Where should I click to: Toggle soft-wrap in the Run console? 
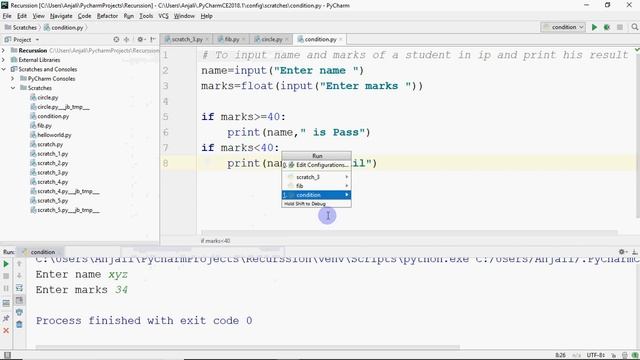pyautogui.click(x=19, y=288)
